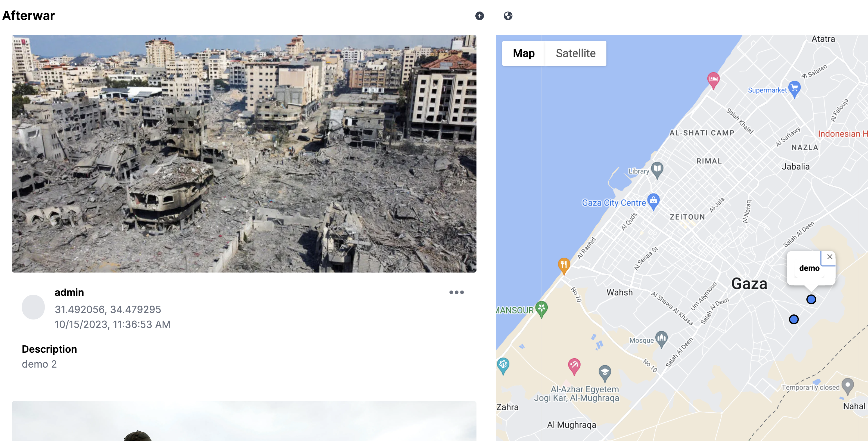Click the ZEITOUN district label
The height and width of the screenshot is (441, 868).
click(687, 217)
